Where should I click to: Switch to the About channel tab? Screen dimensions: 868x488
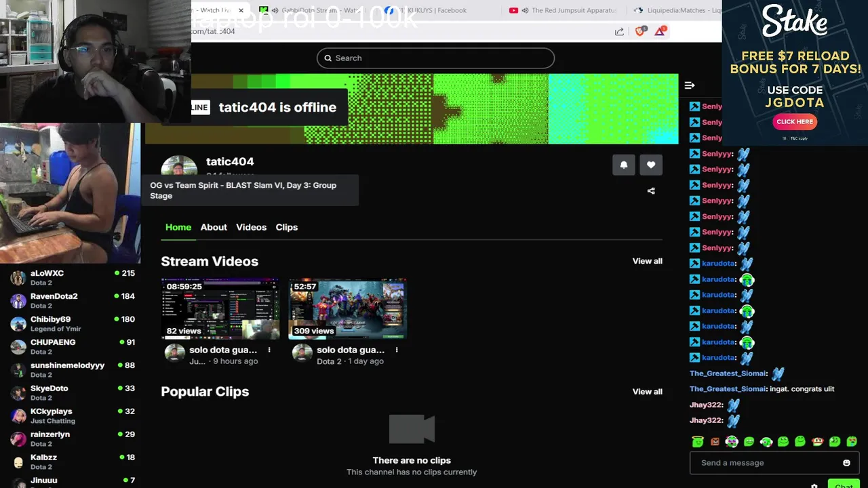pyautogui.click(x=214, y=228)
